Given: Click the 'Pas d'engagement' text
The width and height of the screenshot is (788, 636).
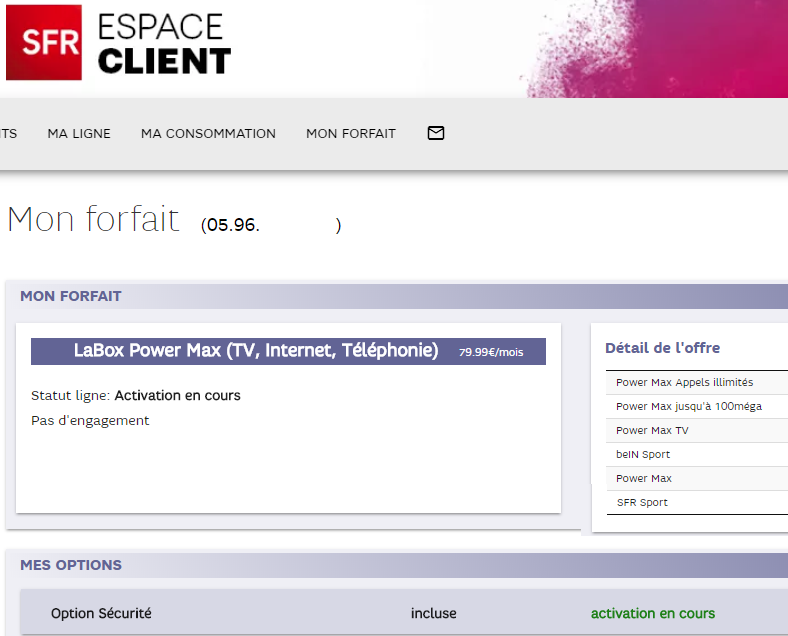Looking at the screenshot, I should pyautogui.click(x=90, y=420).
